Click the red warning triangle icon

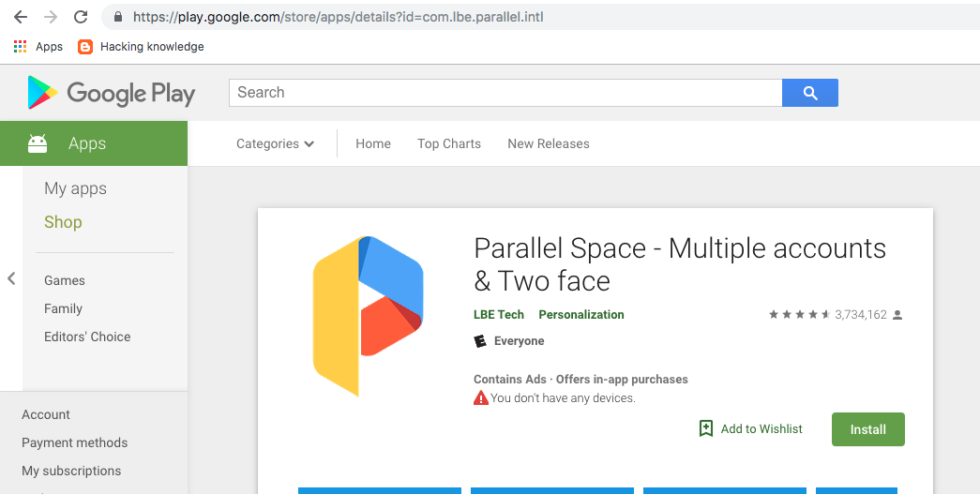click(481, 397)
